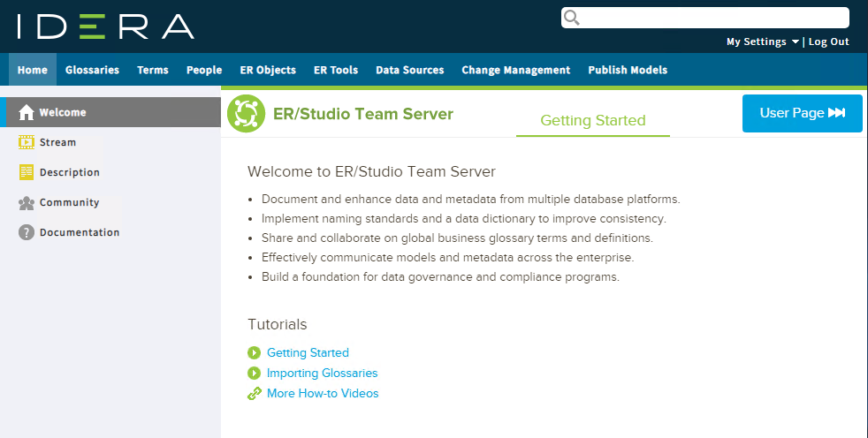Open My Settings
The width and height of the screenshot is (868, 438).
(x=756, y=42)
